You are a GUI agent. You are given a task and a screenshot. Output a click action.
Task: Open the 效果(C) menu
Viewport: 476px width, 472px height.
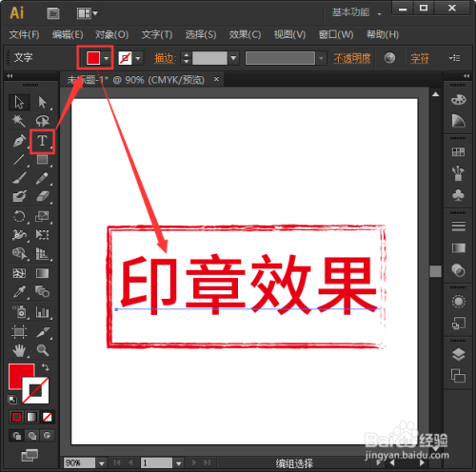pyautogui.click(x=245, y=34)
